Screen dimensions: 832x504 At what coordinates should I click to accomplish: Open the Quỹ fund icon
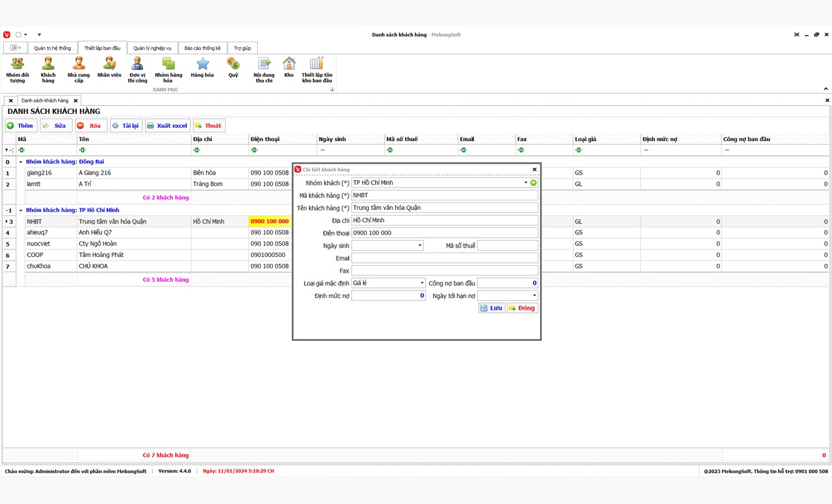[233, 68]
